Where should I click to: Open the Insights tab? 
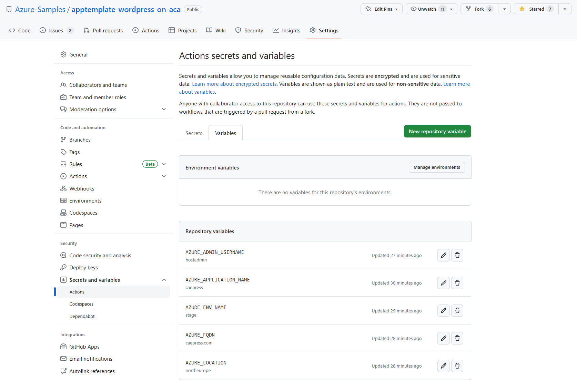[x=286, y=30]
